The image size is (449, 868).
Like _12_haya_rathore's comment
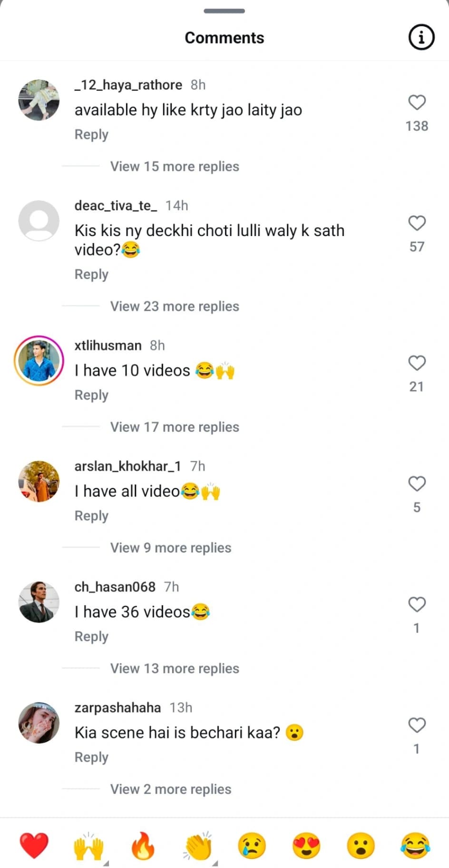point(417,102)
